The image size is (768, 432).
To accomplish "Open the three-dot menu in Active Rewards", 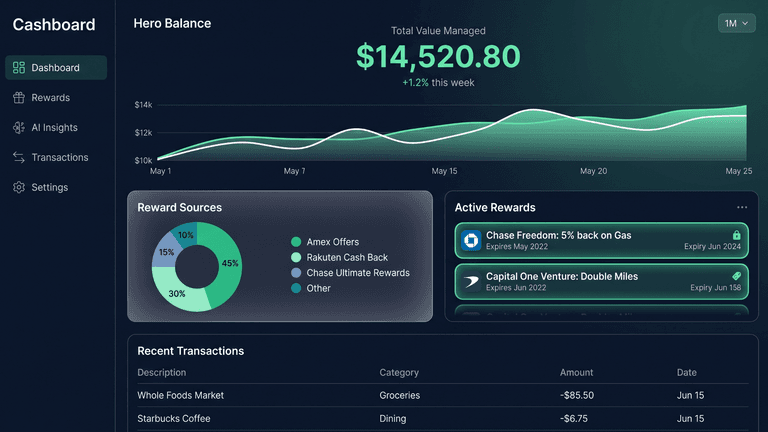I will pos(742,207).
